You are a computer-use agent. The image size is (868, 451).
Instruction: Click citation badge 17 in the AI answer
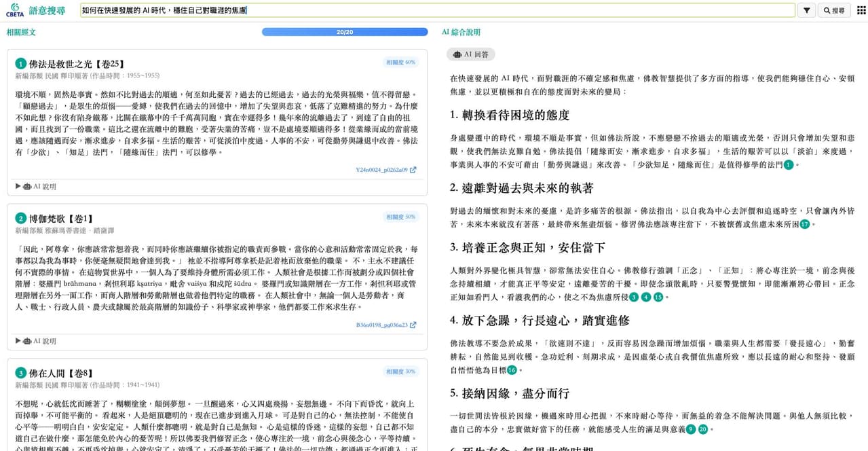[x=805, y=224]
